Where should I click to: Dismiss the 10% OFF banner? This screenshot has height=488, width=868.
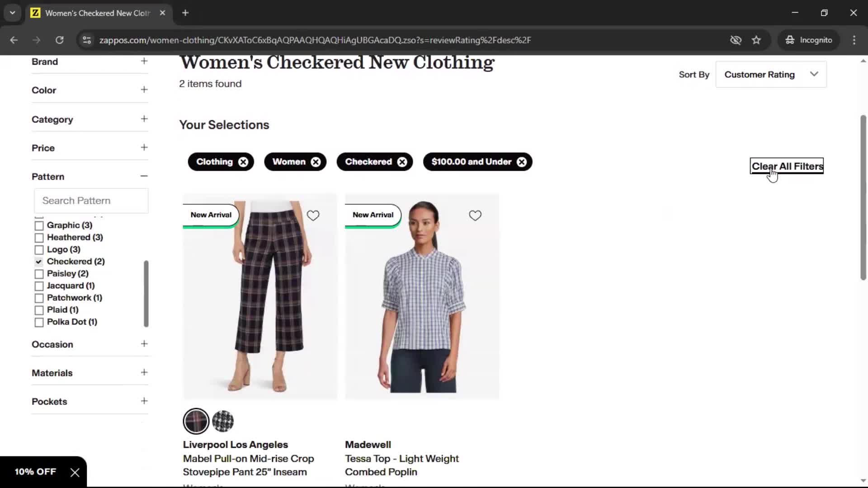click(75, 472)
